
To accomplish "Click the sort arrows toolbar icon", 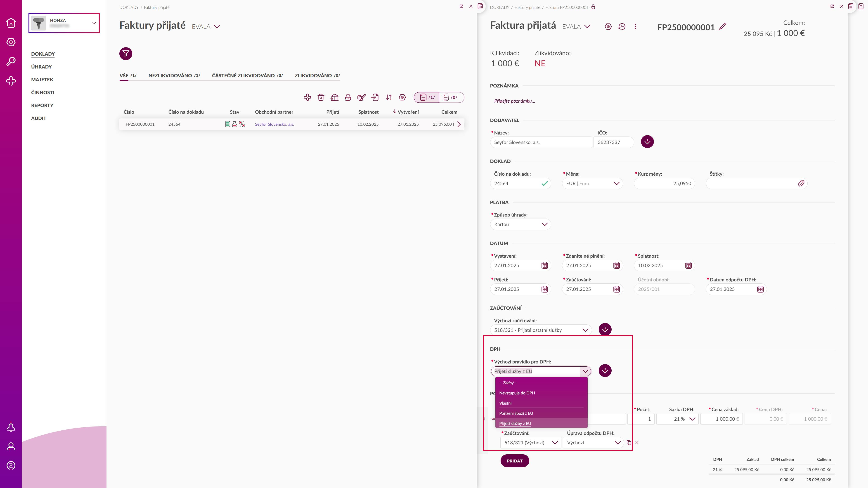I will [389, 97].
